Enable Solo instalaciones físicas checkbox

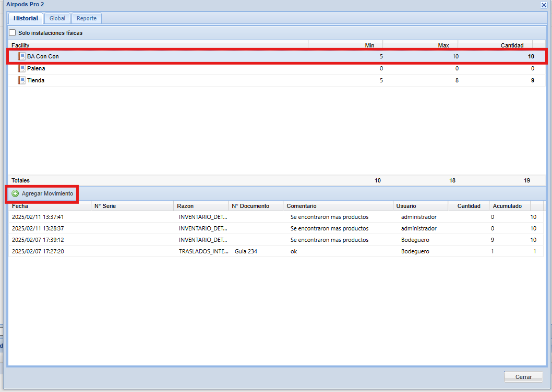pyautogui.click(x=13, y=33)
